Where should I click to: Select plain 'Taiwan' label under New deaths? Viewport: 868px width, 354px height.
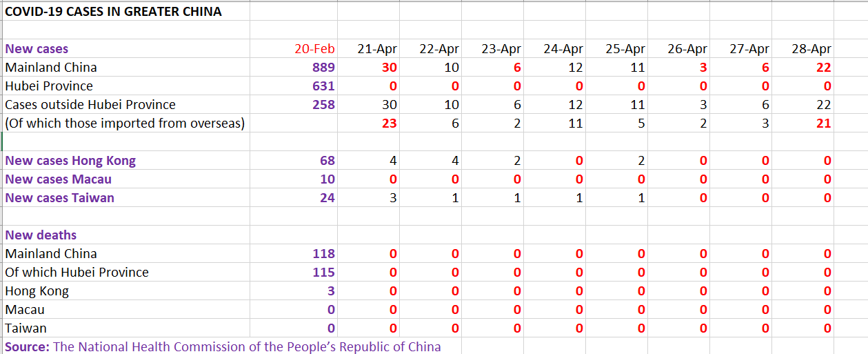[26, 328]
